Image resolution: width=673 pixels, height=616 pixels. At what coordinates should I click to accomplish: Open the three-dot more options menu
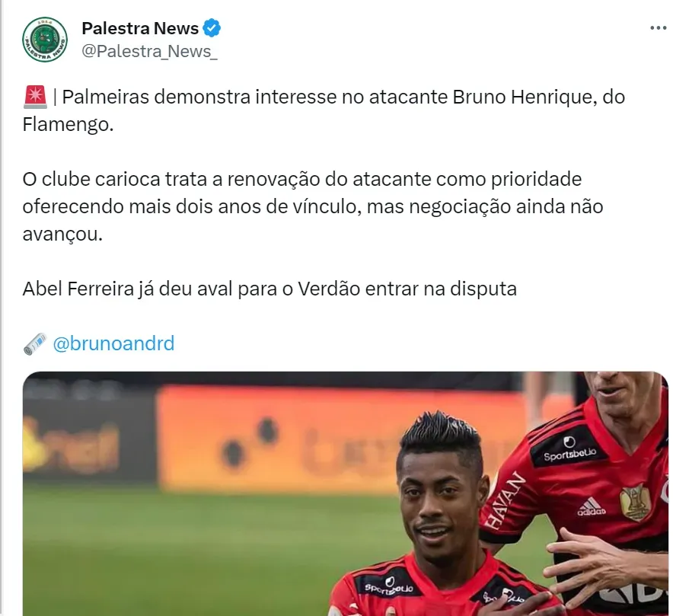[x=658, y=28]
